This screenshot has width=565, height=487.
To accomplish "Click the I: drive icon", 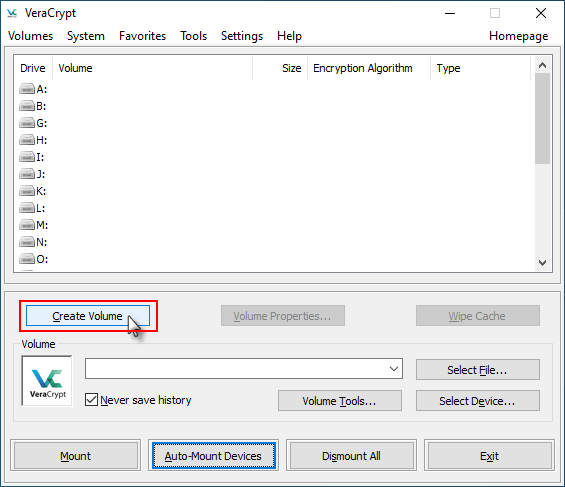I will (x=27, y=157).
